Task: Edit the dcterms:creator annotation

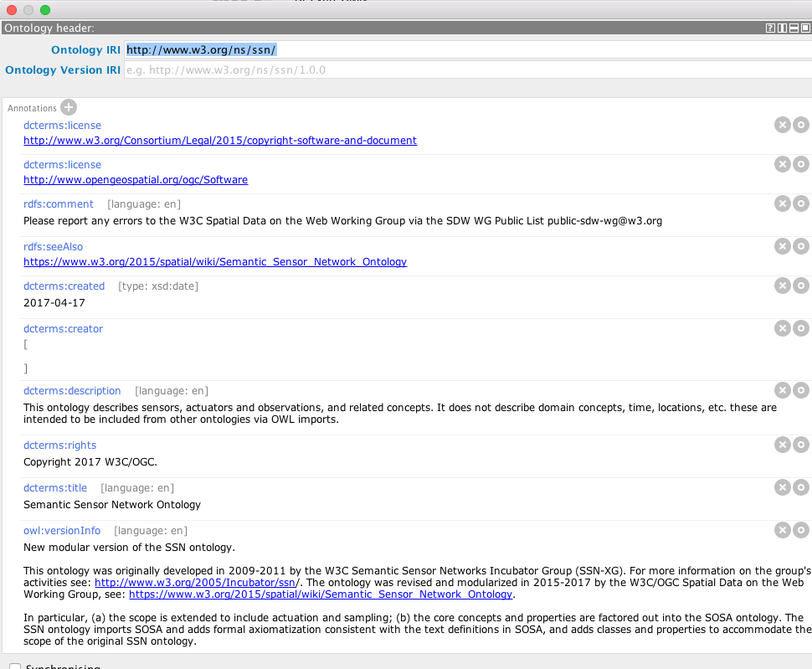Action: coord(800,327)
